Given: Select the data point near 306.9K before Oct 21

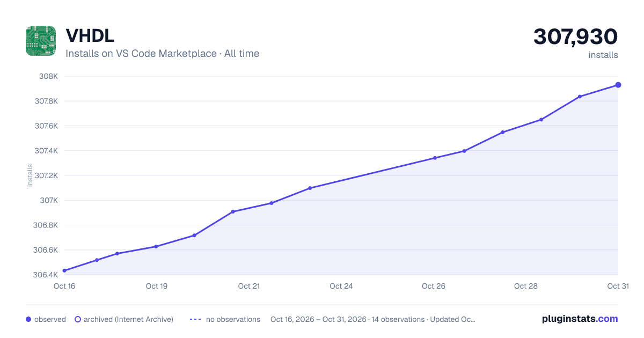Looking at the screenshot, I should 233,211.
